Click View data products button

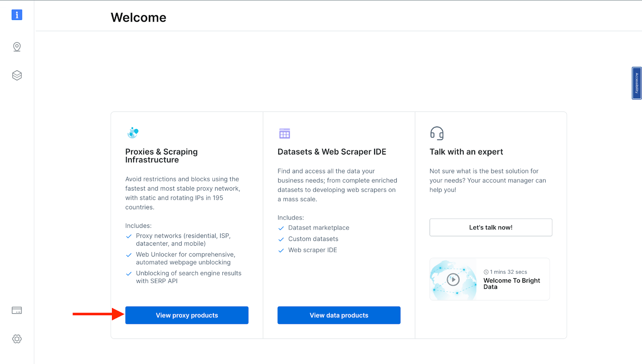click(339, 315)
